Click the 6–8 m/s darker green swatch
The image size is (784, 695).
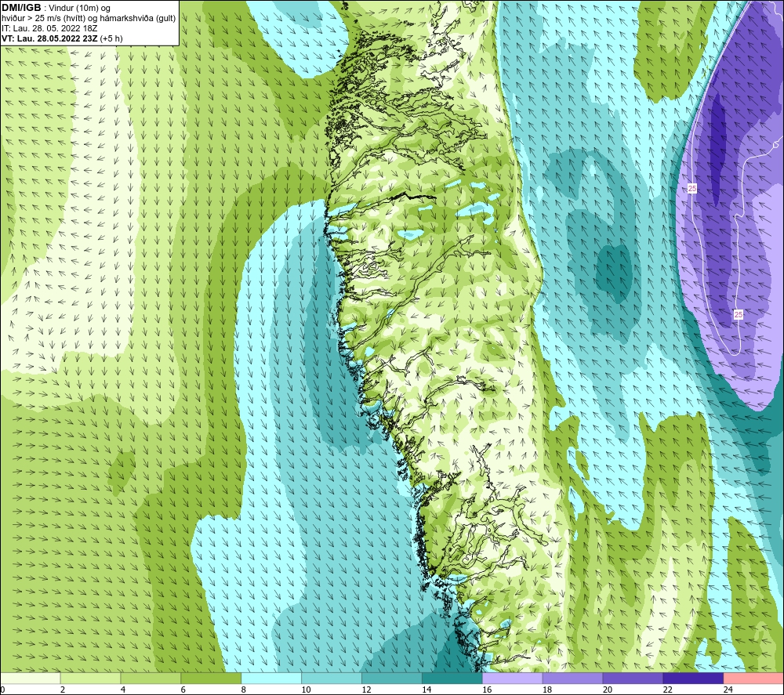tap(211, 678)
